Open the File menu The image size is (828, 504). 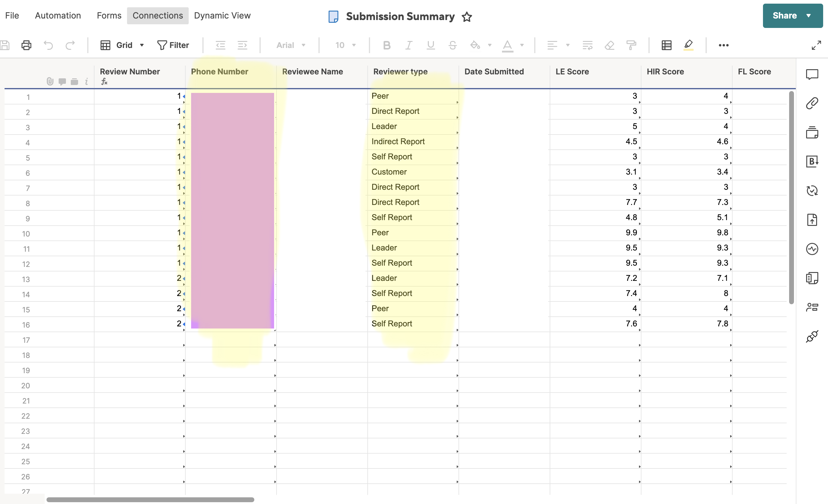pyautogui.click(x=12, y=15)
